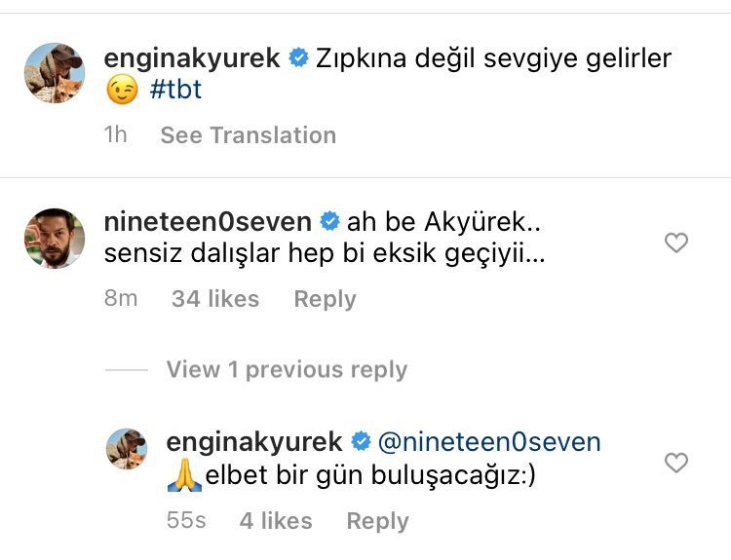Show the caption translation with See Translation
Screen dimensions: 731x560
coord(248,135)
